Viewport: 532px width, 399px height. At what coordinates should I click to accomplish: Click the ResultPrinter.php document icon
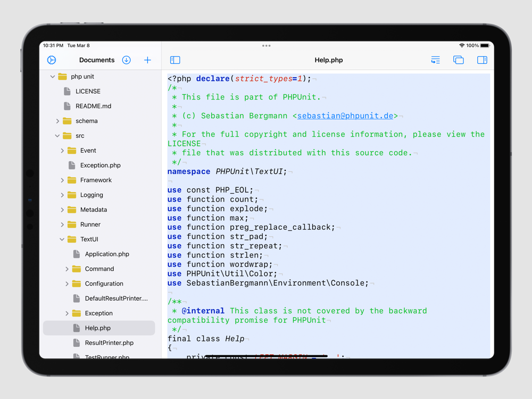77,343
